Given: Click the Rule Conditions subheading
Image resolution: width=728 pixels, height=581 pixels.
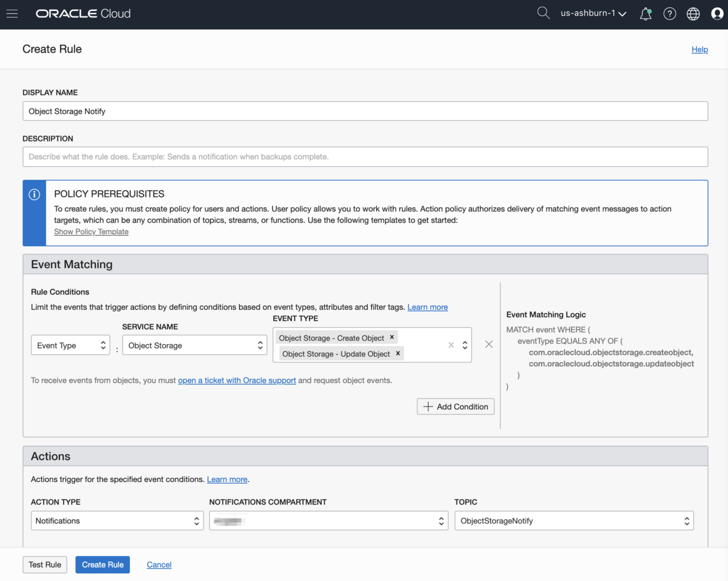Looking at the screenshot, I should pyautogui.click(x=60, y=292).
